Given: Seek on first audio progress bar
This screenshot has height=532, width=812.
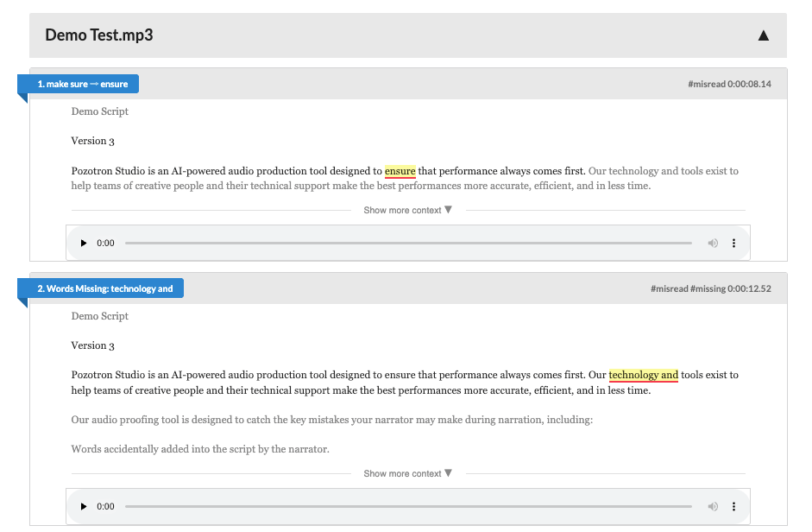Looking at the screenshot, I should (x=407, y=244).
